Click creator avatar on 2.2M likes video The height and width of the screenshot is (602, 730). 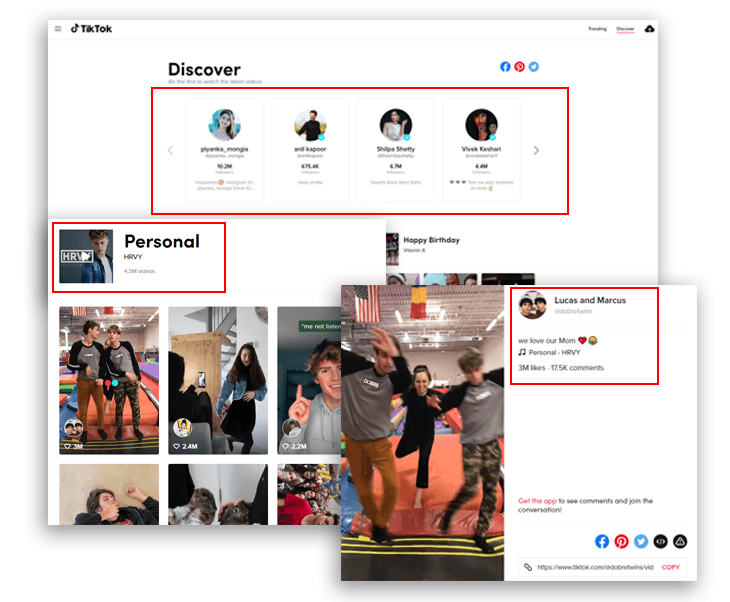coord(292,427)
